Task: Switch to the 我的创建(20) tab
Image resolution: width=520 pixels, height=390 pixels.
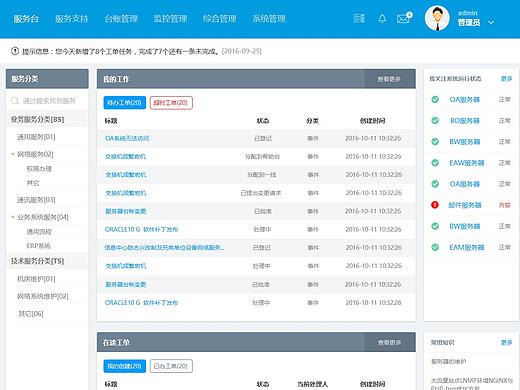Action: [x=125, y=366]
